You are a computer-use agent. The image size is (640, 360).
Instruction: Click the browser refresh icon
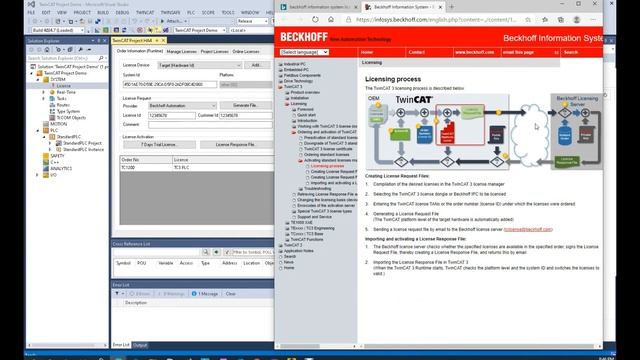click(x=315, y=19)
